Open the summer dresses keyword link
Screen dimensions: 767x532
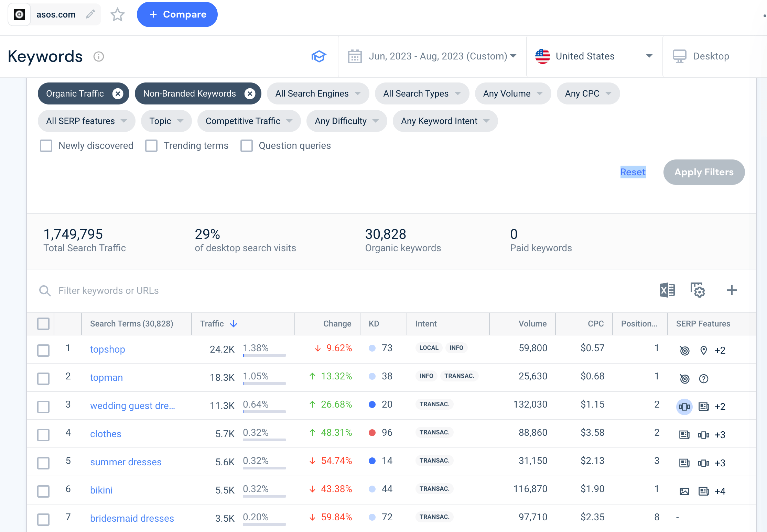coord(126,462)
